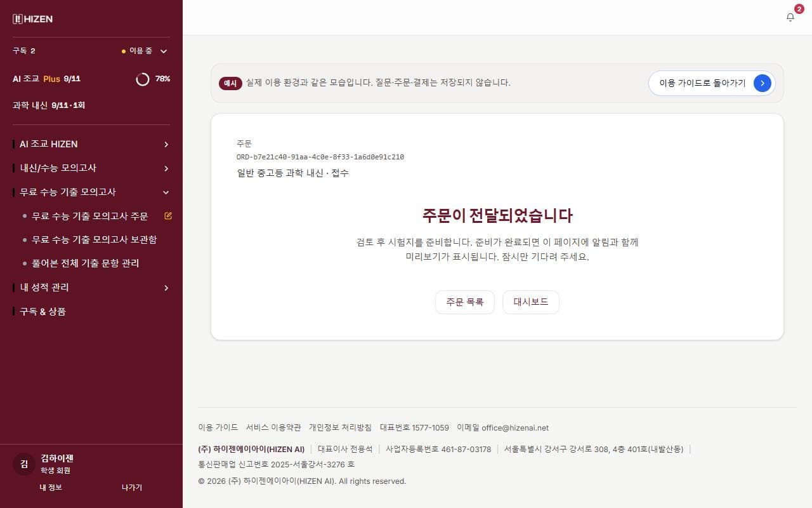Open 무료 수능 기출 모의고사 보관함

pyautogui.click(x=95, y=239)
